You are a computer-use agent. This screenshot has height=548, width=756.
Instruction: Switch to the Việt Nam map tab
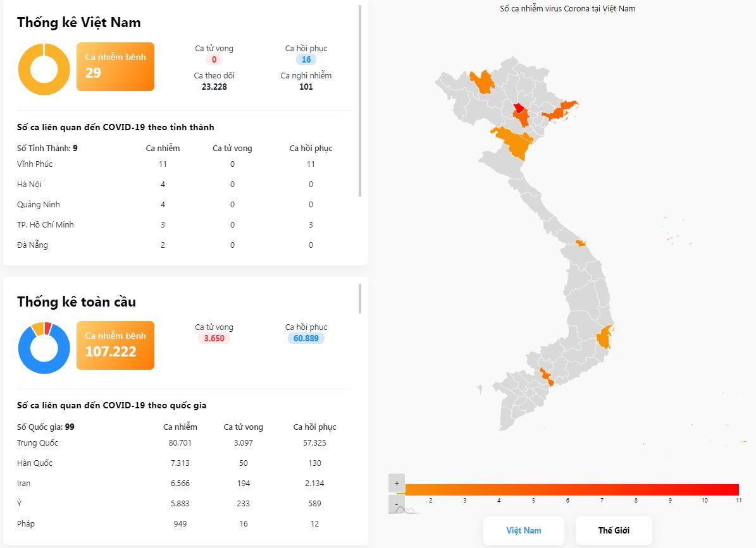(524, 530)
